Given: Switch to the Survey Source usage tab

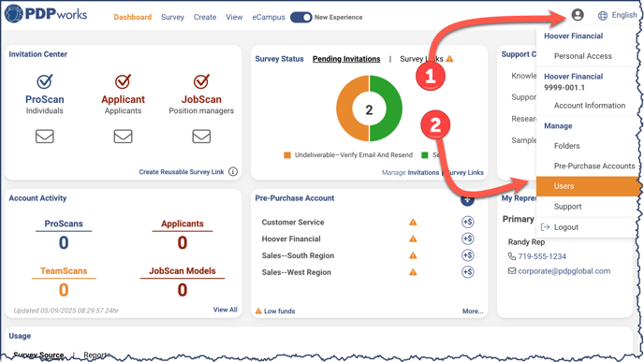Looking at the screenshot, I should click(x=38, y=355).
